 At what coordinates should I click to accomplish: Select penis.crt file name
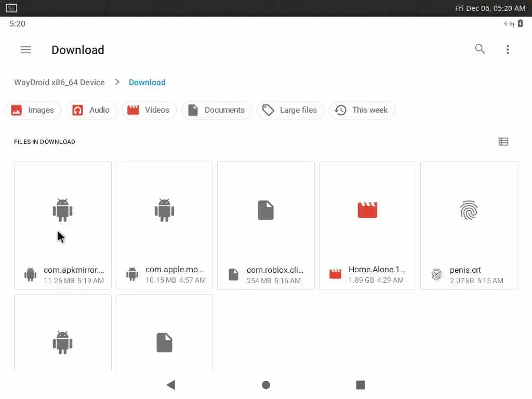point(465,270)
